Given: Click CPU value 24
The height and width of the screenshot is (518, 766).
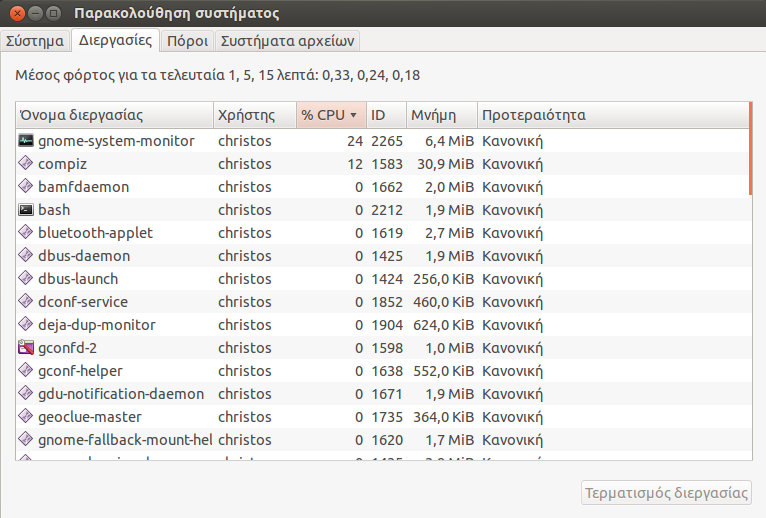Looking at the screenshot, I should pyautogui.click(x=355, y=141).
